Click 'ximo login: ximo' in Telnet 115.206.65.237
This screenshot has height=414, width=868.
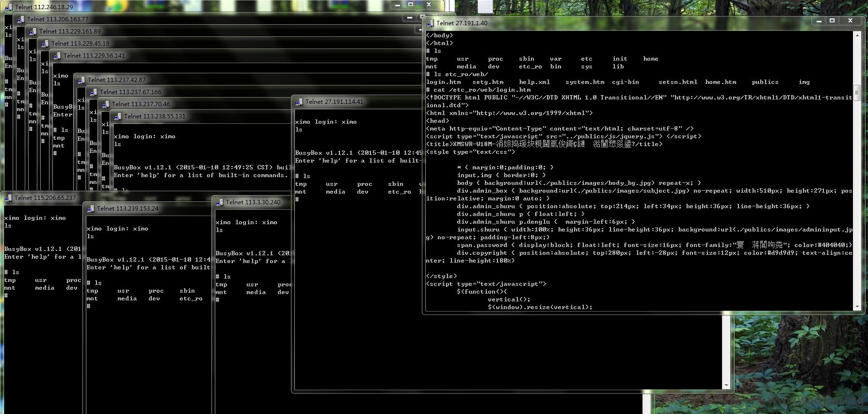(35, 218)
